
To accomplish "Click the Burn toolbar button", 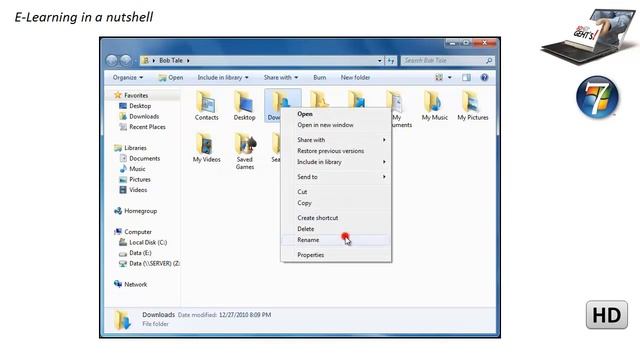I will [x=320, y=78].
